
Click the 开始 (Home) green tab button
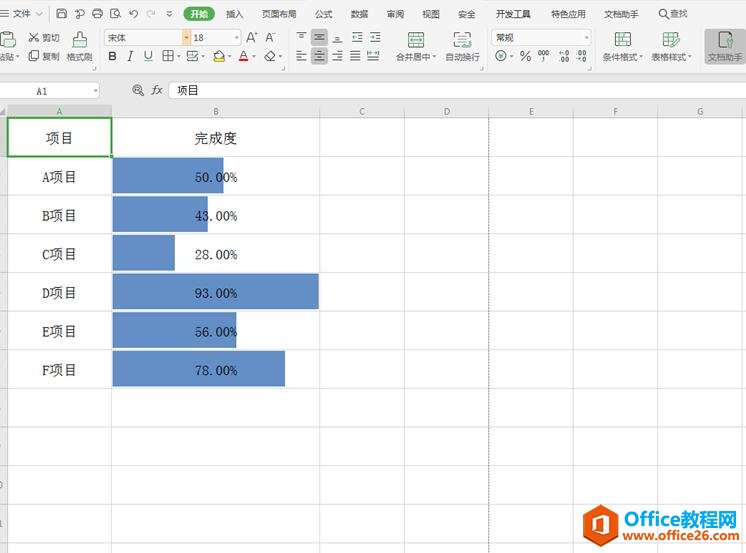199,14
